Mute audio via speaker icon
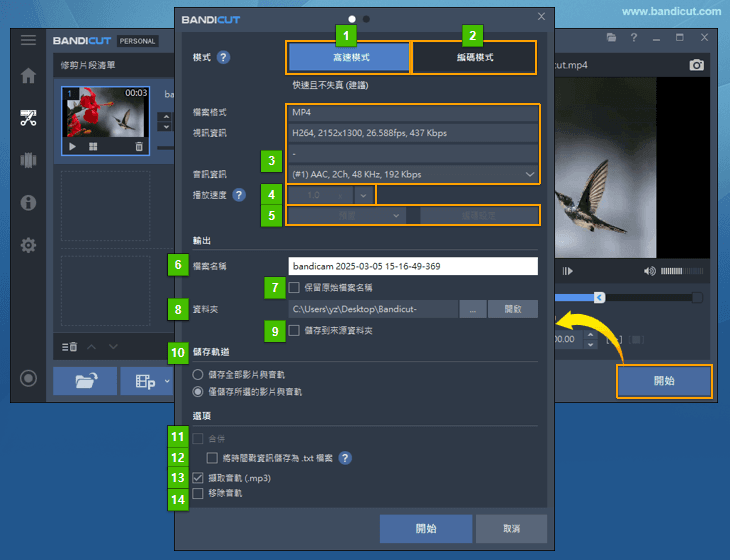Image resolution: width=730 pixels, height=560 pixels. point(649,271)
